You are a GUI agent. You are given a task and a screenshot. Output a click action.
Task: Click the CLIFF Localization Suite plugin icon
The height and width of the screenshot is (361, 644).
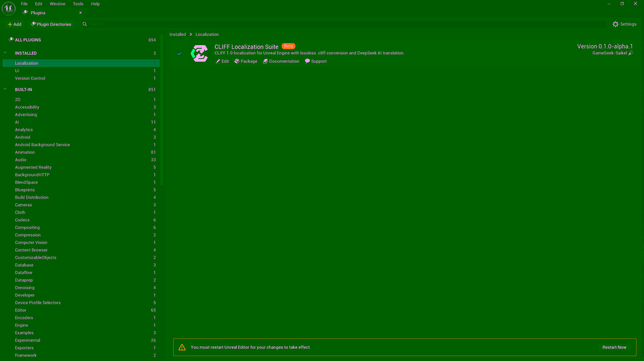199,53
